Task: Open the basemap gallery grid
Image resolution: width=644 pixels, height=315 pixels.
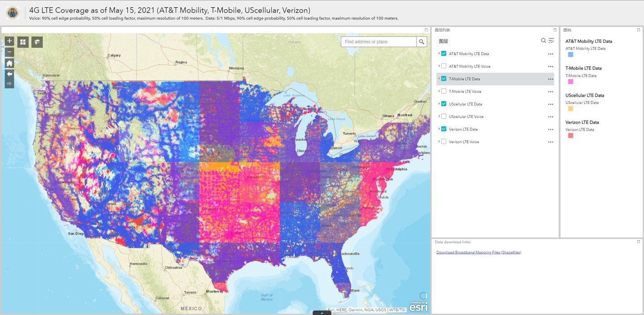Action: (x=23, y=42)
